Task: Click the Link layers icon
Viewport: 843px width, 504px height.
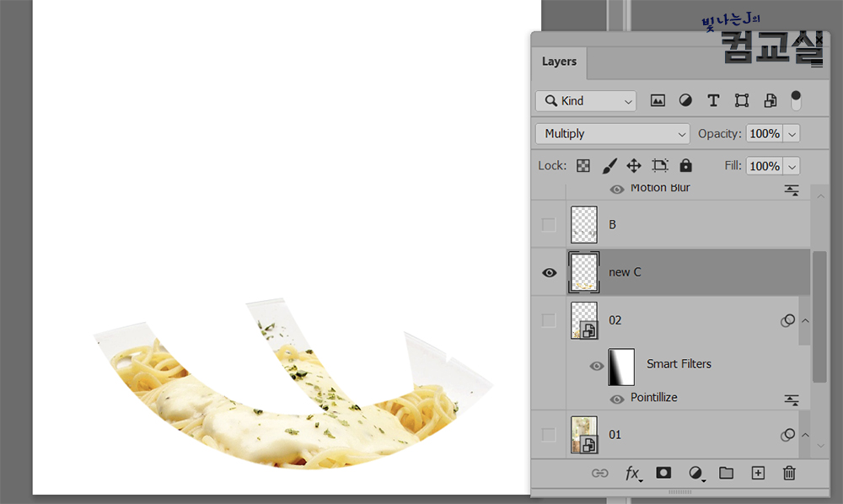Action: coord(600,473)
